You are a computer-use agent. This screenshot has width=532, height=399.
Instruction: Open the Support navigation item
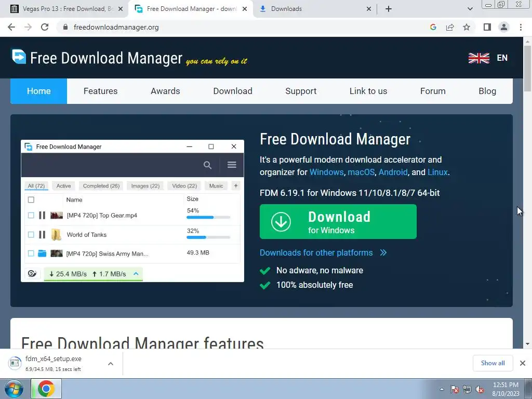coord(301,91)
